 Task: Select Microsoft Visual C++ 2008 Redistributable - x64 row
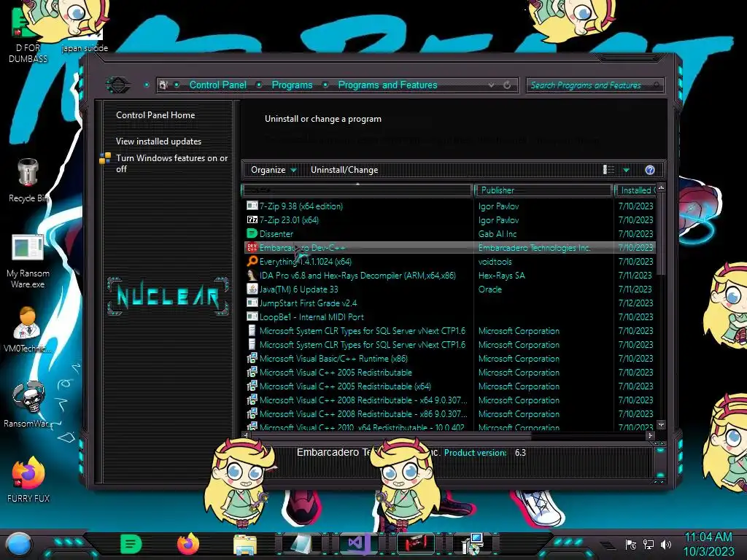(449, 400)
